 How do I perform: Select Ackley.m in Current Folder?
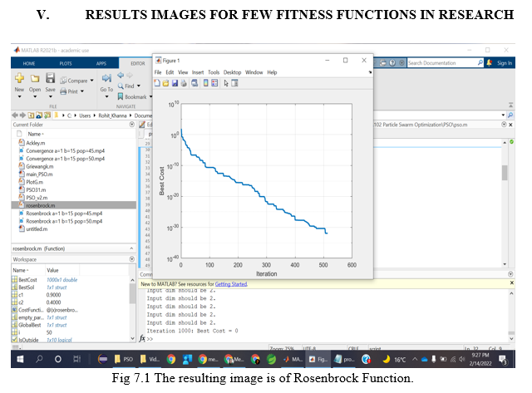pyautogui.click(x=35, y=143)
